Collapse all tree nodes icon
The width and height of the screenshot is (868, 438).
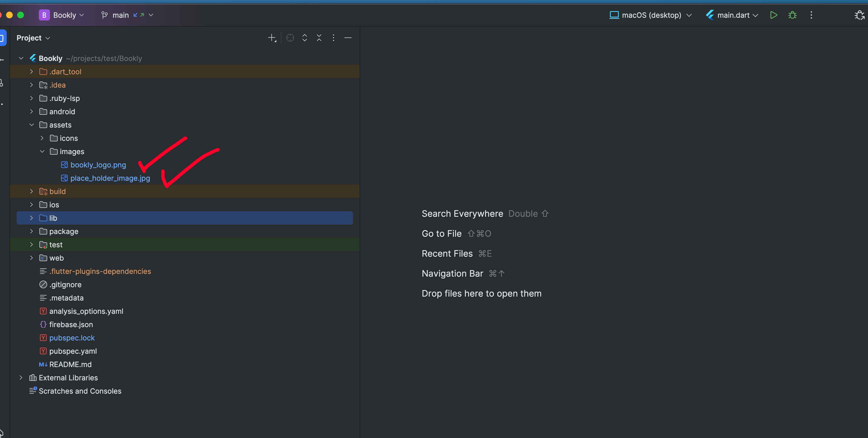point(319,38)
